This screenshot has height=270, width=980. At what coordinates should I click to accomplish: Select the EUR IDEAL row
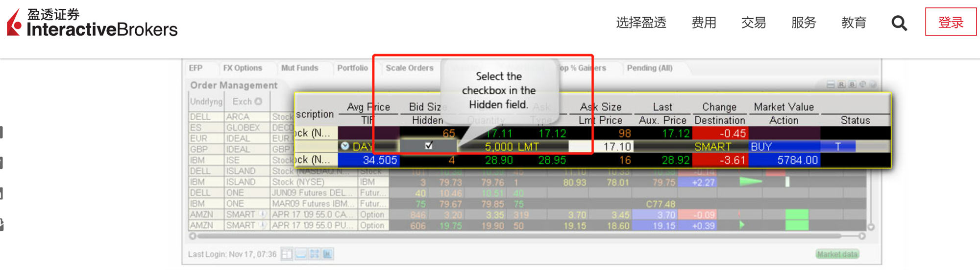click(x=241, y=138)
